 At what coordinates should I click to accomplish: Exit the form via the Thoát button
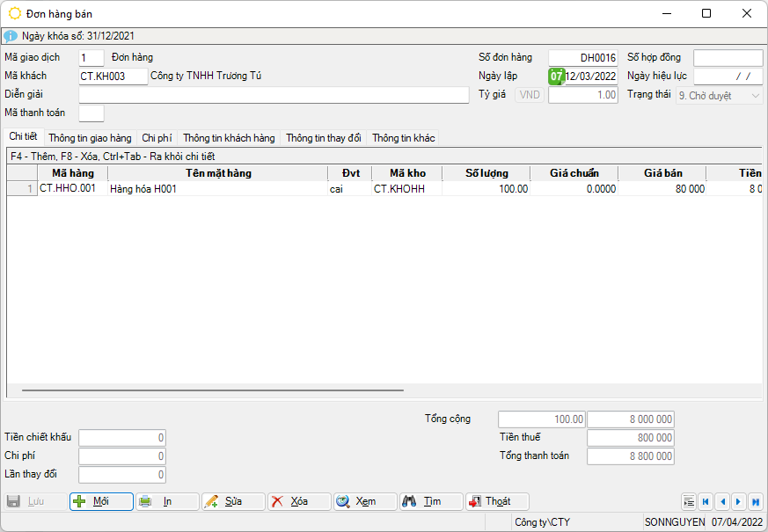coord(497,501)
